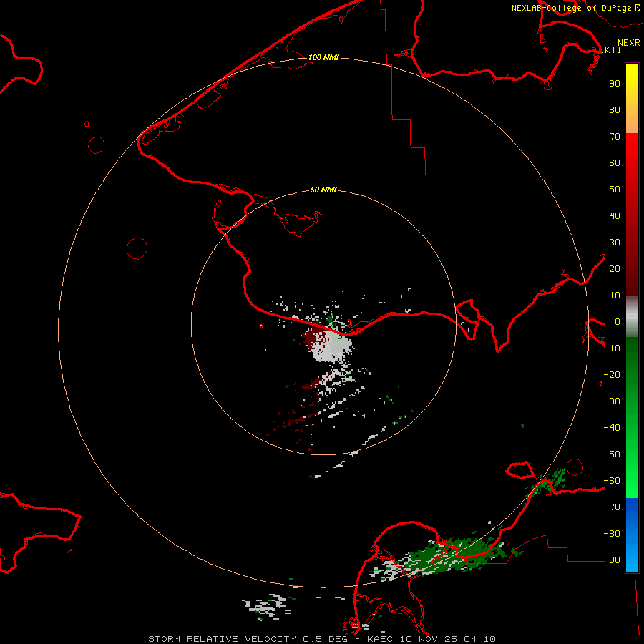Click the 70 value on velocity scale
The image size is (644, 644).
[615, 137]
